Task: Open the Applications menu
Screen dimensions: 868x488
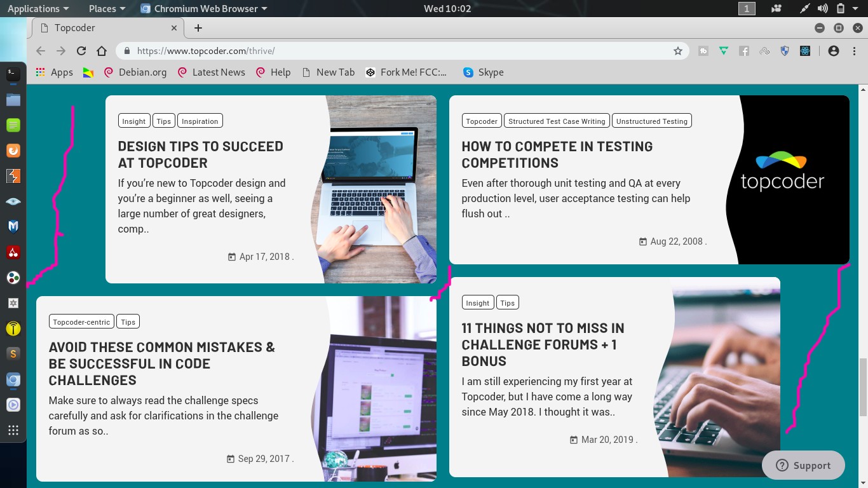Action: (38, 8)
